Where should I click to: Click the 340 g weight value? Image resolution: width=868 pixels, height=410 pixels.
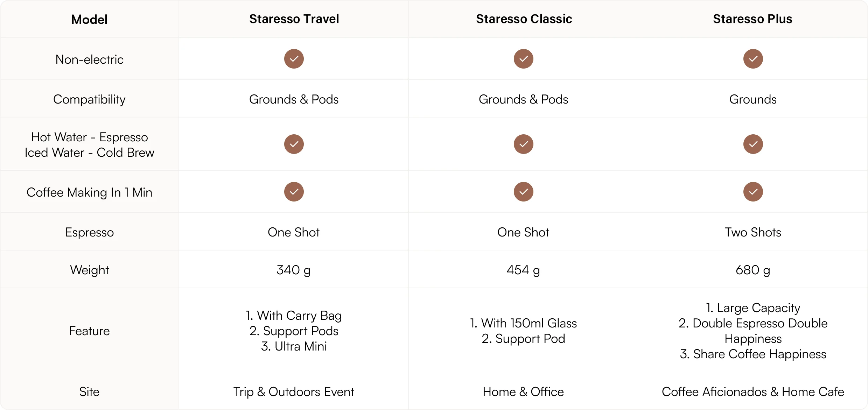[x=293, y=270]
